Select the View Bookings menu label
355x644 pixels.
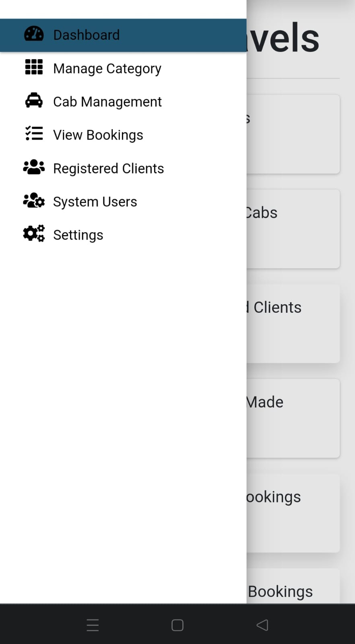click(x=98, y=135)
